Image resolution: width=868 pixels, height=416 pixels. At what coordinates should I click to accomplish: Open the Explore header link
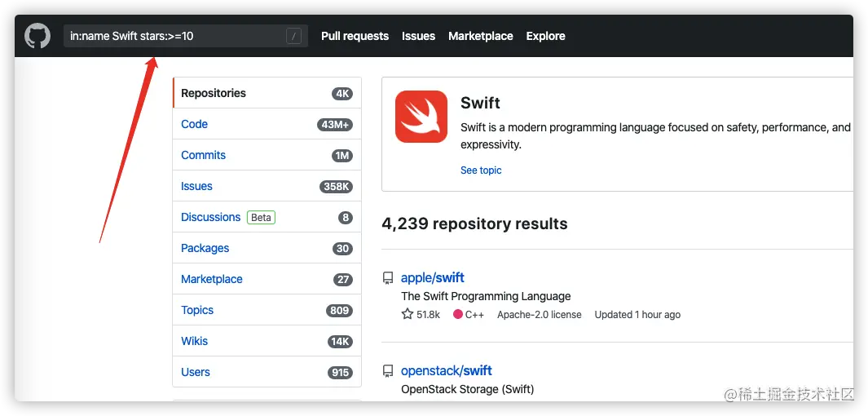[x=546, y=36]
